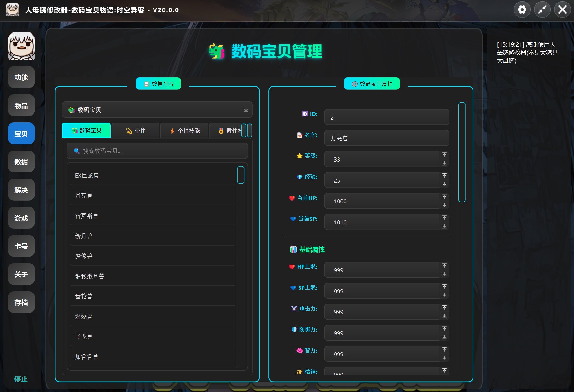Click the 数码宝贝属性 panel header button
Viewport: 574px width, 392px height.
click(x=372, y=84)
